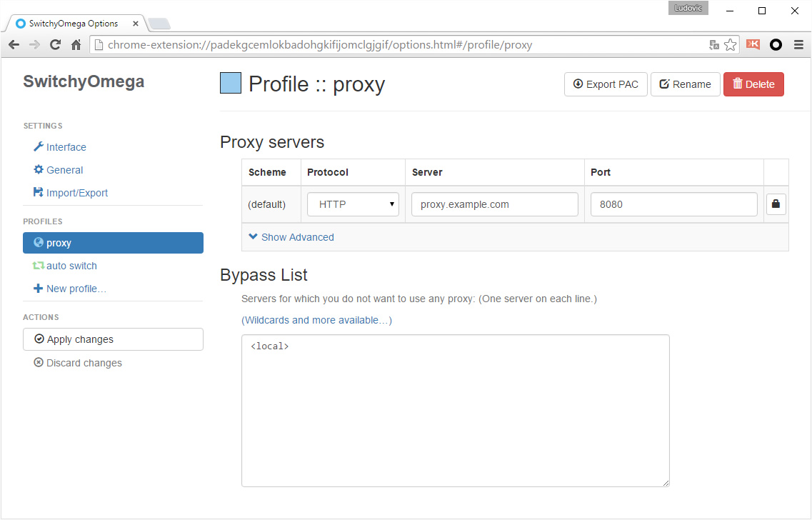Rename the proxy profile

[686, 84]
